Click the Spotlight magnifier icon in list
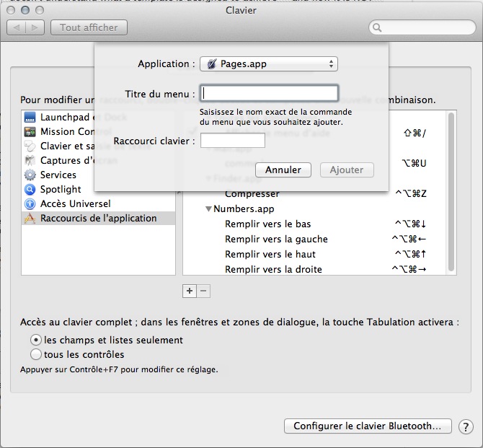The width and height of the screenshot is (483, 448). coord(30,189)
